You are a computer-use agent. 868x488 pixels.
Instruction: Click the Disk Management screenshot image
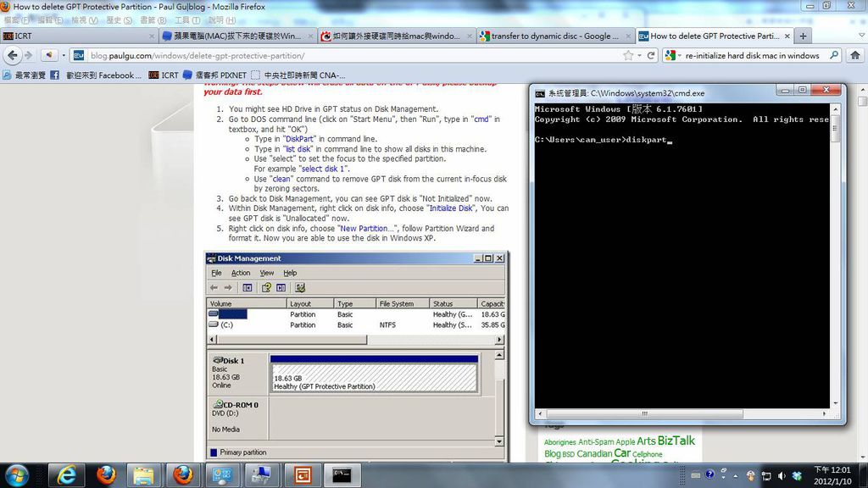(x=357, y=356)
